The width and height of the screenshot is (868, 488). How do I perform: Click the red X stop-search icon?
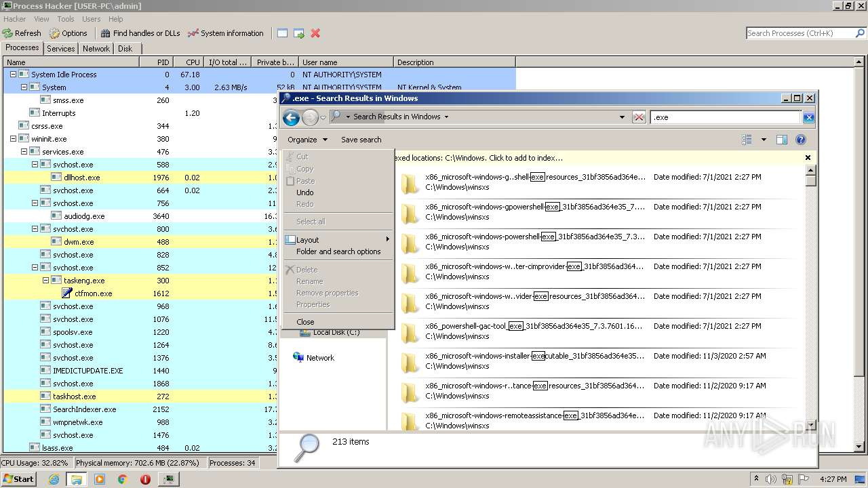(x=638, y=117)
